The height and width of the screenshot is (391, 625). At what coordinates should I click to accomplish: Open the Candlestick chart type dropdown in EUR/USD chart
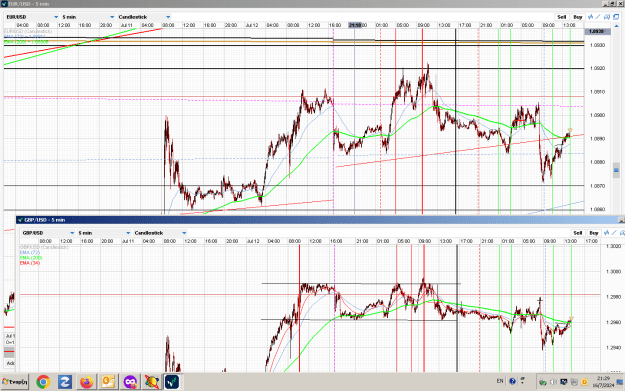(144, 17)
